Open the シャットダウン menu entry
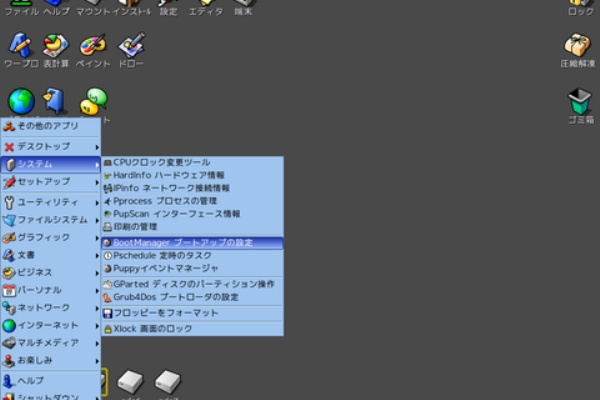Image resolution: width=600 pixels, height=400 pixels. point(51,395)
